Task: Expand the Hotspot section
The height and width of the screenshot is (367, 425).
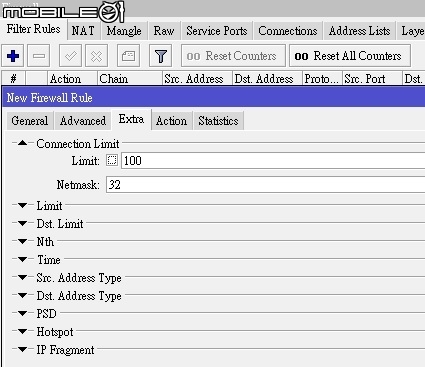Action: point(22,331)
